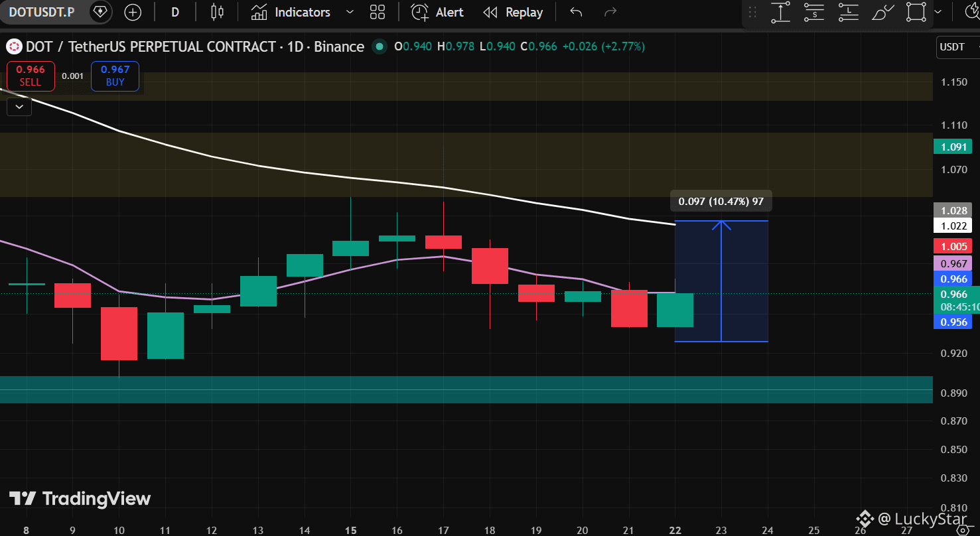This screenshot has width=980, height=536.
Task: Click the diamond icon beside DOTUSDT.P
Action: coord(100,12)
